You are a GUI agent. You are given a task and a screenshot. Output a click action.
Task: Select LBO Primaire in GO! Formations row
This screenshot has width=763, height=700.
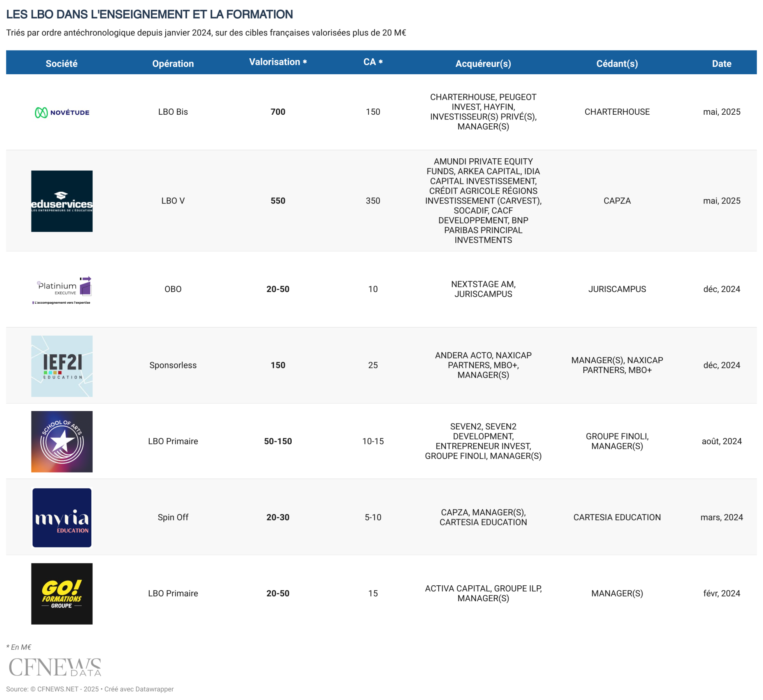pyautogui.click(x=173, y=593)
